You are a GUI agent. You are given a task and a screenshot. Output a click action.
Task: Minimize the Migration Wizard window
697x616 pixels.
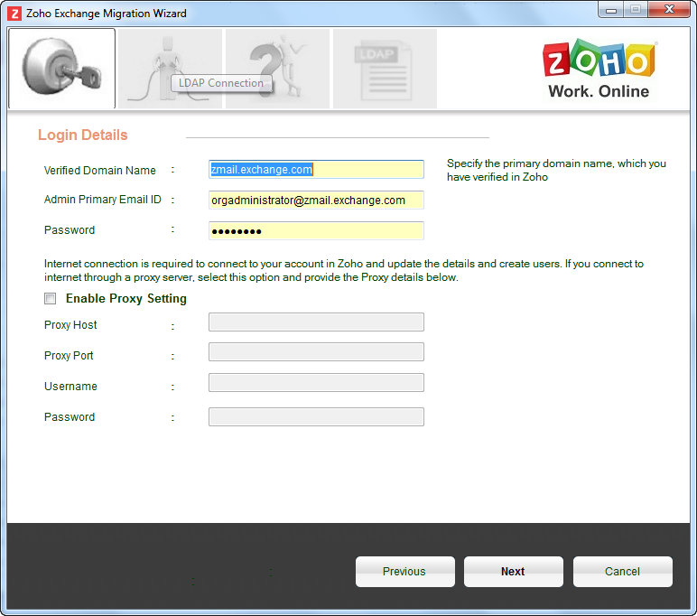(609, 10)
